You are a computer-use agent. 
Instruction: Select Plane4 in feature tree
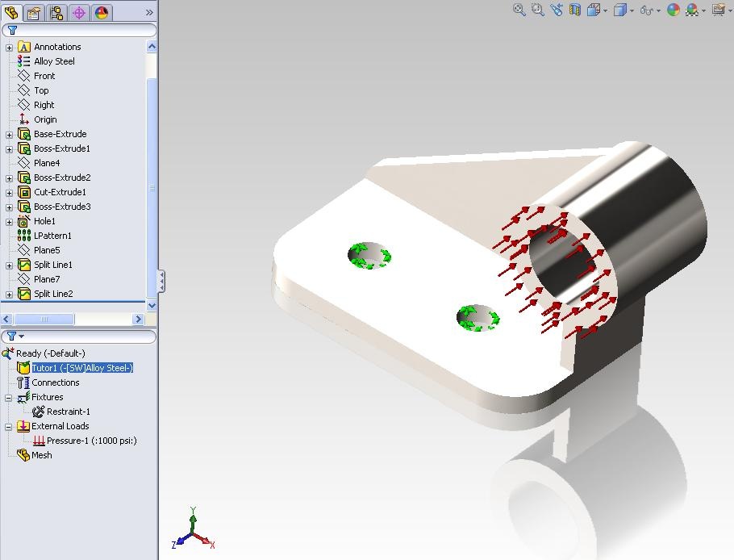pos(47,163)
